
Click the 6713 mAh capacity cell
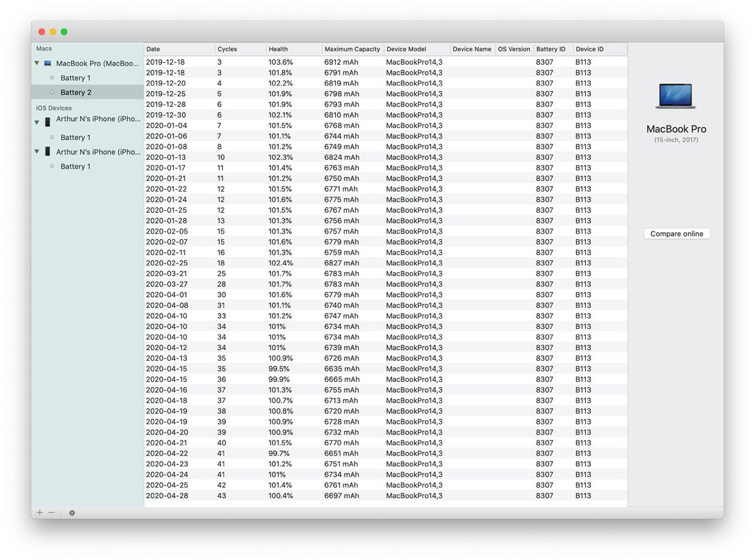(x=342, y=401)
